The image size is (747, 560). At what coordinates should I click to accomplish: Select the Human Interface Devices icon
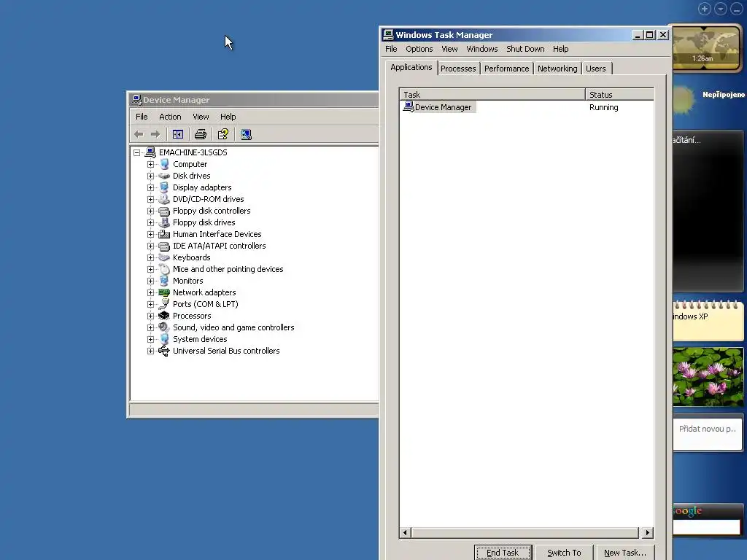pyautogui.click(x=164, y=234)
